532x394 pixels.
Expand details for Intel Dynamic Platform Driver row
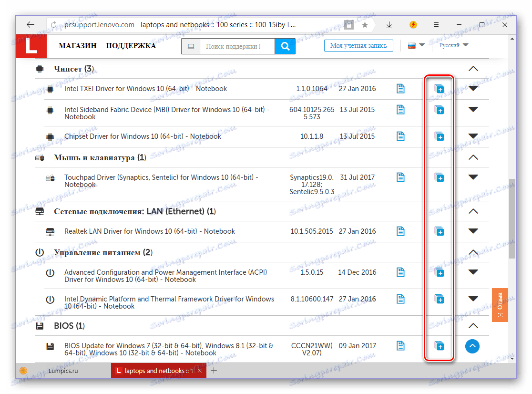click(x=473, y=299)
